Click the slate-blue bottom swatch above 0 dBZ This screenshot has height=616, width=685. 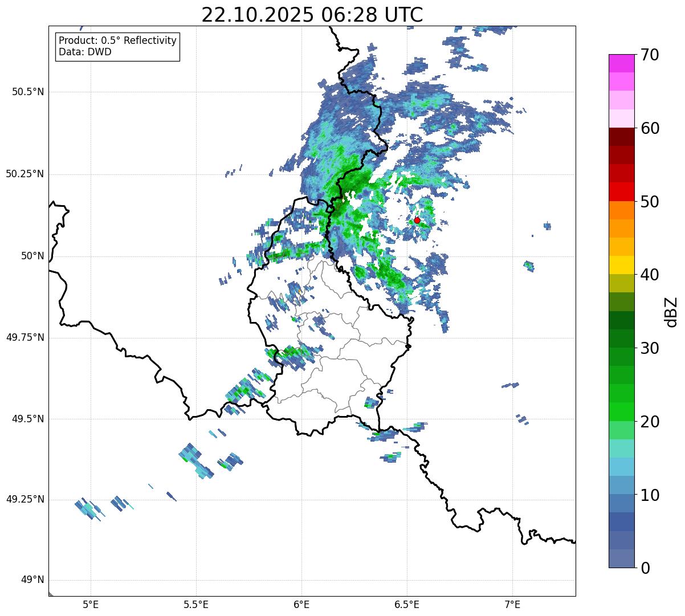coord(621,558)
